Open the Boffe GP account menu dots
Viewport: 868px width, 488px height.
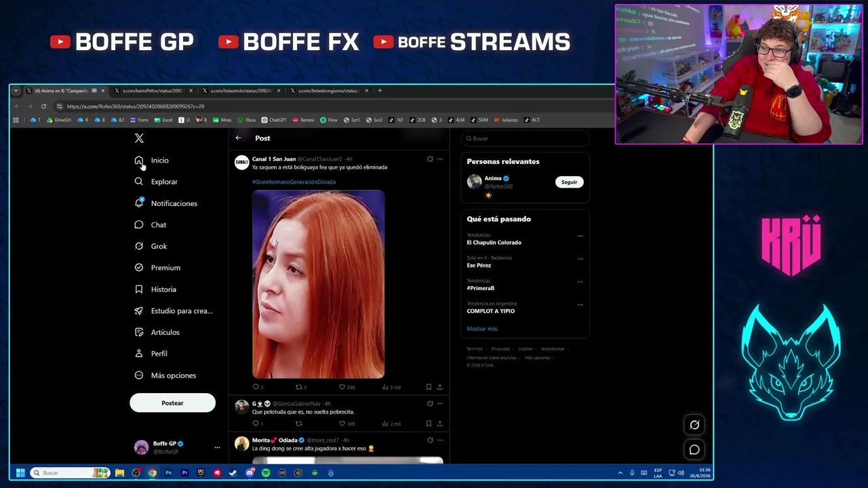point(217,447)
